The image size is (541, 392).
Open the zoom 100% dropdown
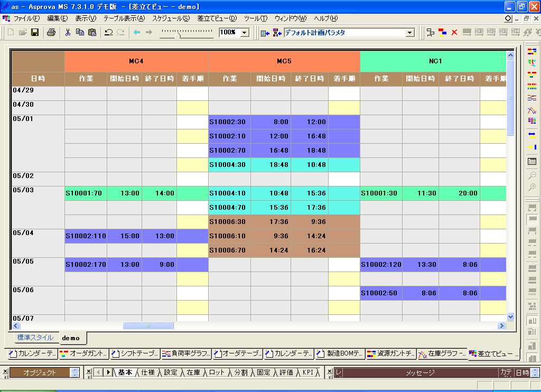(x=245, y=32)
